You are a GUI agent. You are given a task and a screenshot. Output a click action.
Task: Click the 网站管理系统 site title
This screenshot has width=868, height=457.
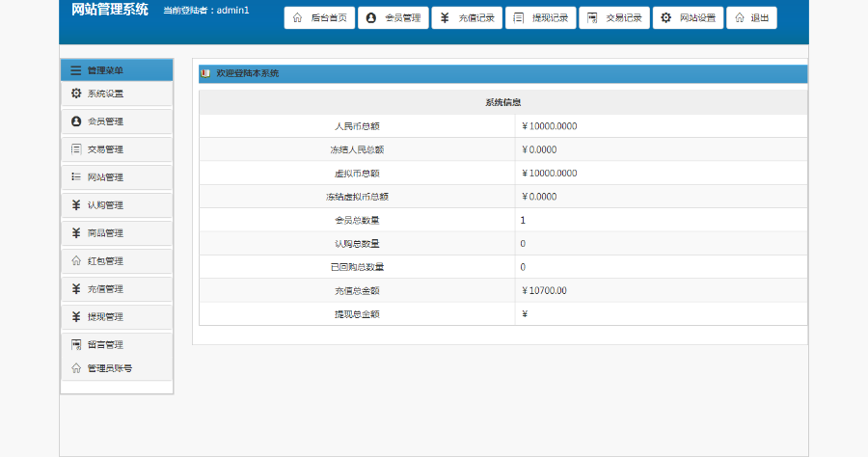[x=110, y=11]
